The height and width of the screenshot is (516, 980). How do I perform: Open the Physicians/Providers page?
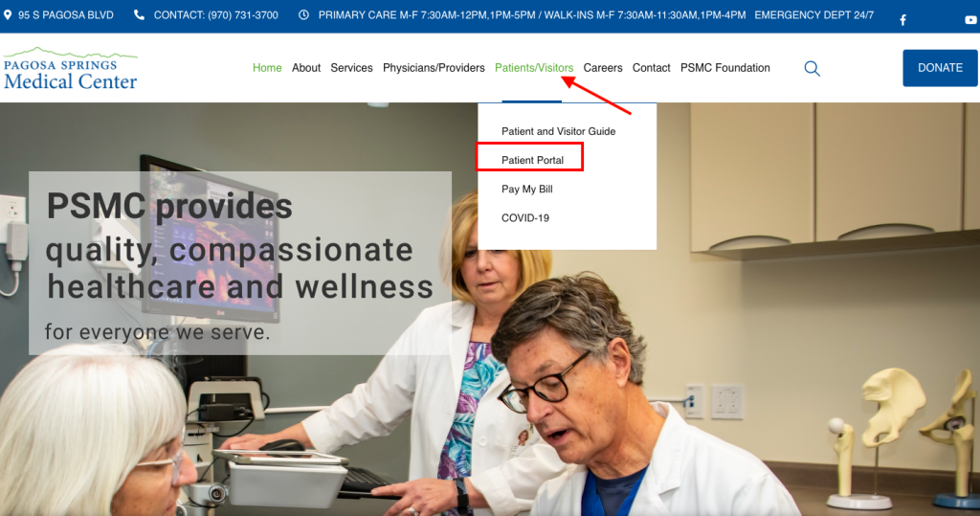[x=434, y=68]
